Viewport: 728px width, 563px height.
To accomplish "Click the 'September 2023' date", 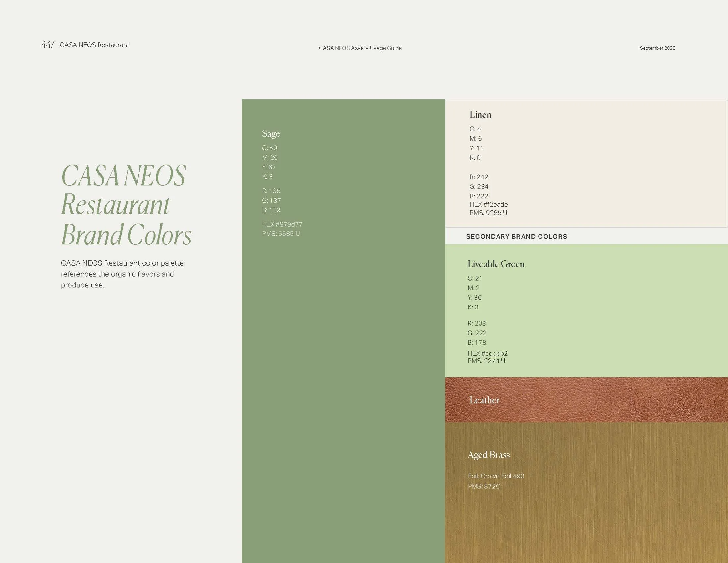I will click(x=657, y=48).
